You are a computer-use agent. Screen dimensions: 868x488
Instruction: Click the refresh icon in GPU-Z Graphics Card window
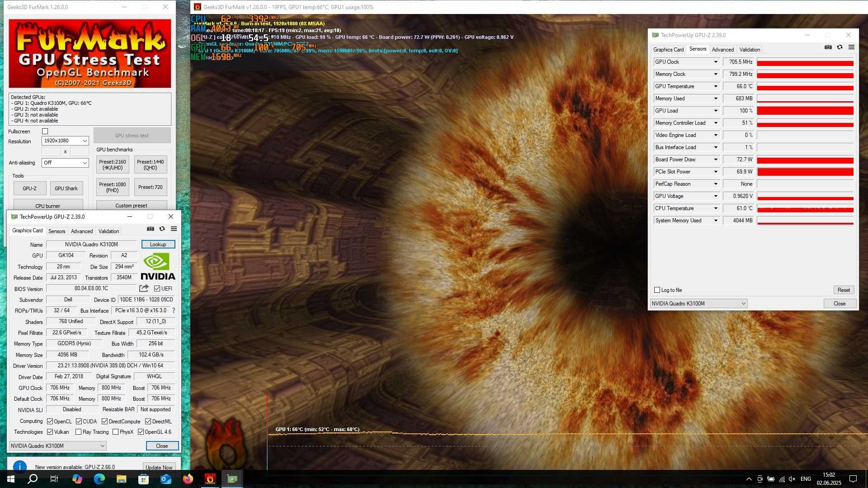click(x=162, y=229)
